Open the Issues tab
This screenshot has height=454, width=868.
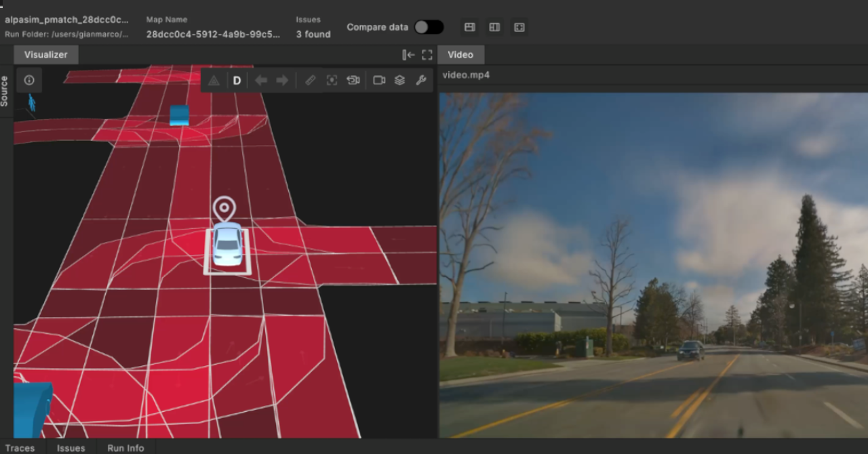[x=71, y=448]
